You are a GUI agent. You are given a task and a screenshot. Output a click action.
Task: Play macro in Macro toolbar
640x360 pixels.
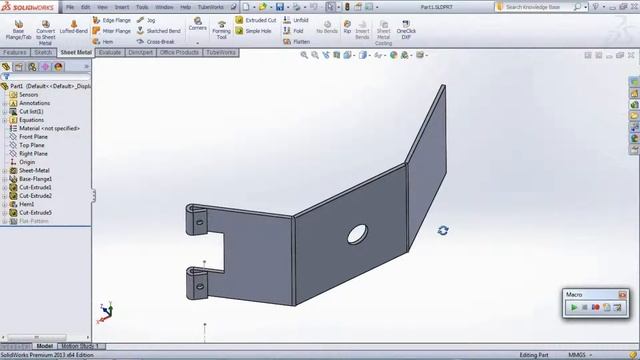[574, 307]
